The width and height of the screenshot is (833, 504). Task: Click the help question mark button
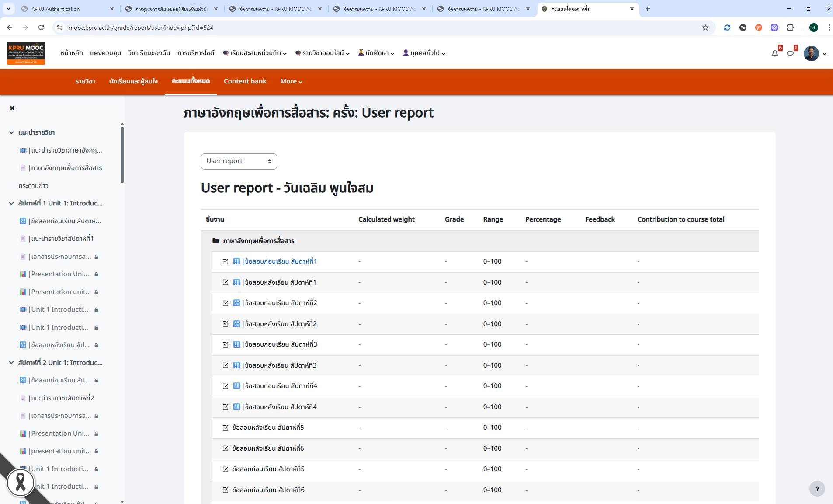(x=817, y=489)
